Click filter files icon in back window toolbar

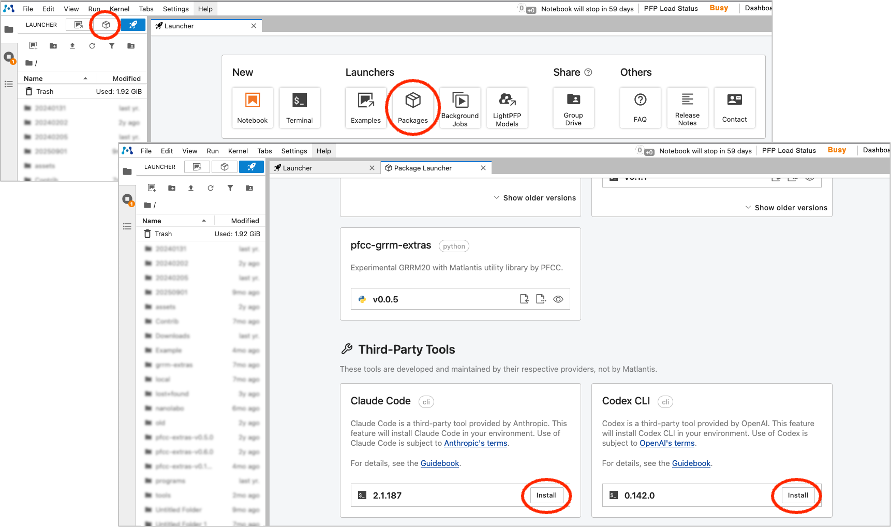(111, 46)
